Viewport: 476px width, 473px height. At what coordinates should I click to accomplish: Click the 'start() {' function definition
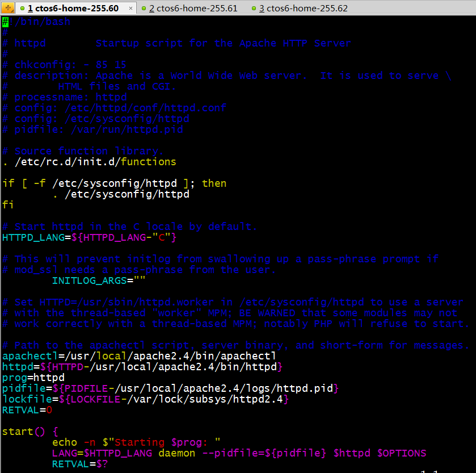(30, 432)
